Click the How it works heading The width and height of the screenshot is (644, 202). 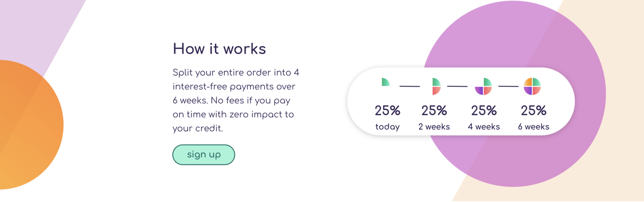coord(219,49)
